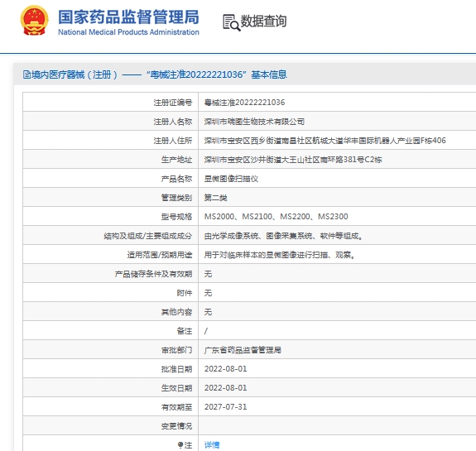The image size is (476, 451).
Task: Click model specs MS2000、MS2100、MS2200、MS2300
Action: pyautogui.click(x=276, y=217)
